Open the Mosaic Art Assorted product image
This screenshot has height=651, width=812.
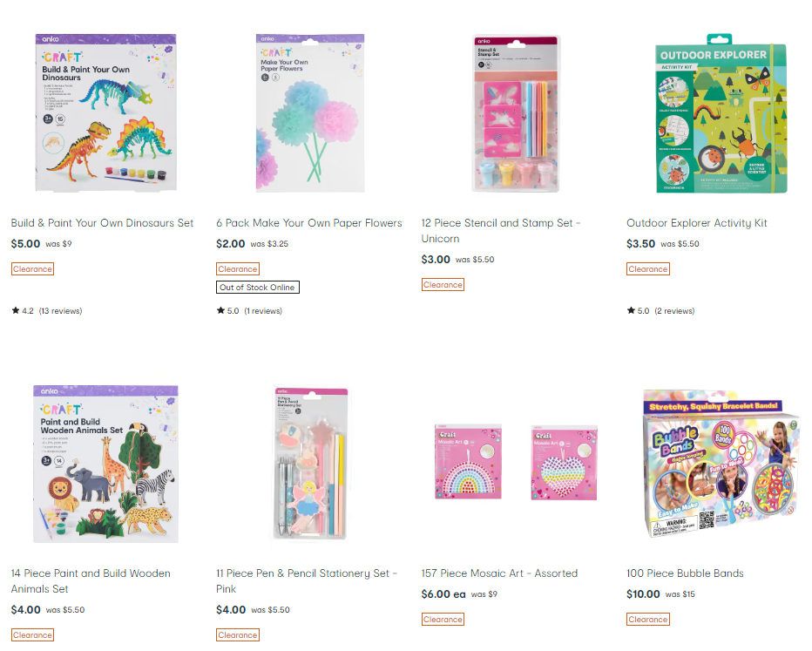516,462
